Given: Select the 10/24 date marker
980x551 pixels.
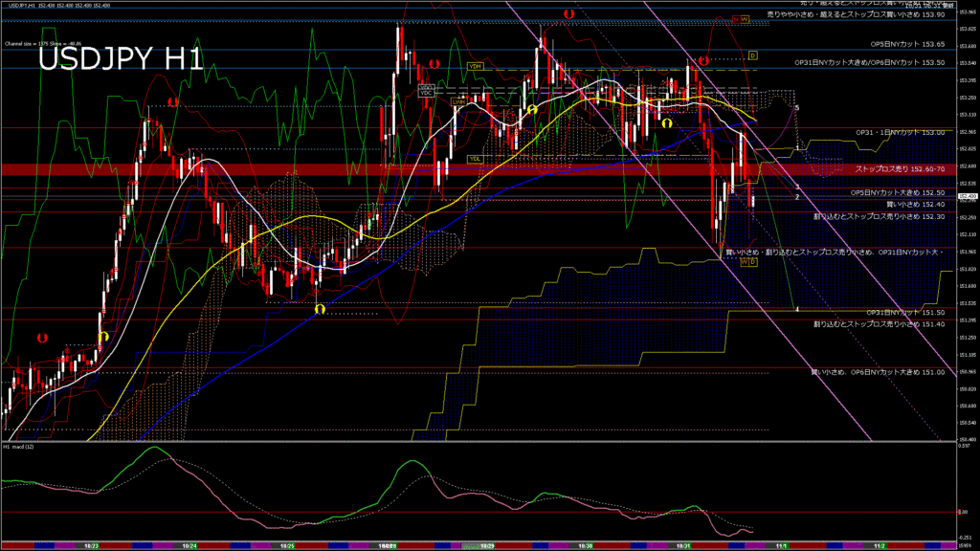Looking at the screenshot, I should 189,546.
